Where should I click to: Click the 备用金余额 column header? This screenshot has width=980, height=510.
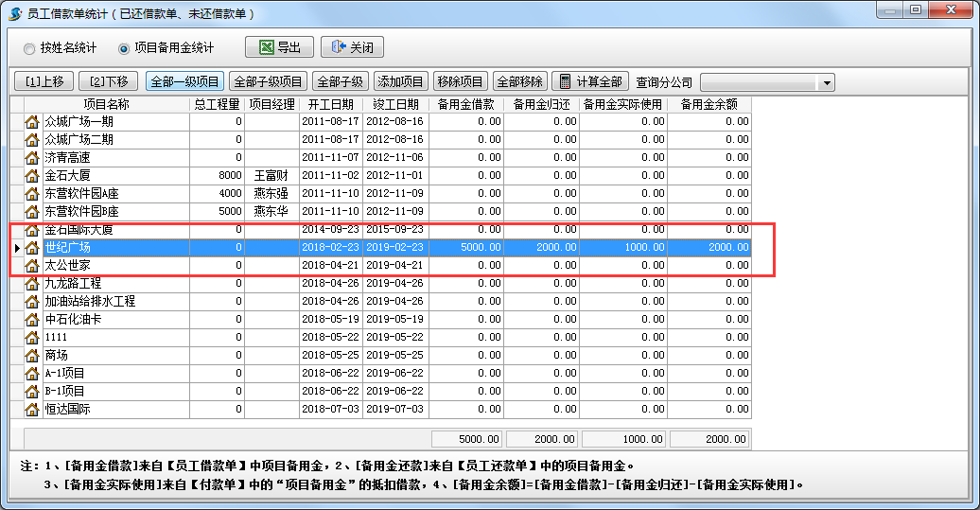(x=709, y=104)
